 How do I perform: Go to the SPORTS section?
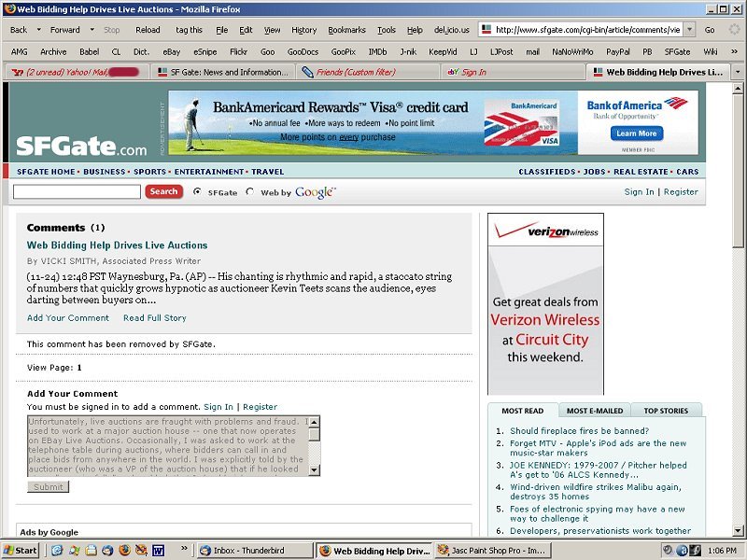(x=149, y=172)
